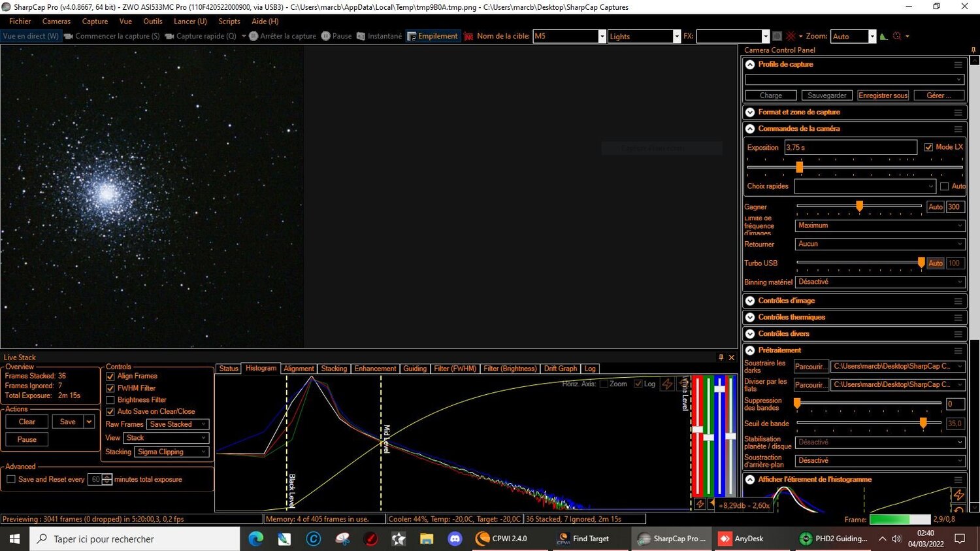
Task: Enable Brightness Filter checkbox
Action: coord(110,400)
